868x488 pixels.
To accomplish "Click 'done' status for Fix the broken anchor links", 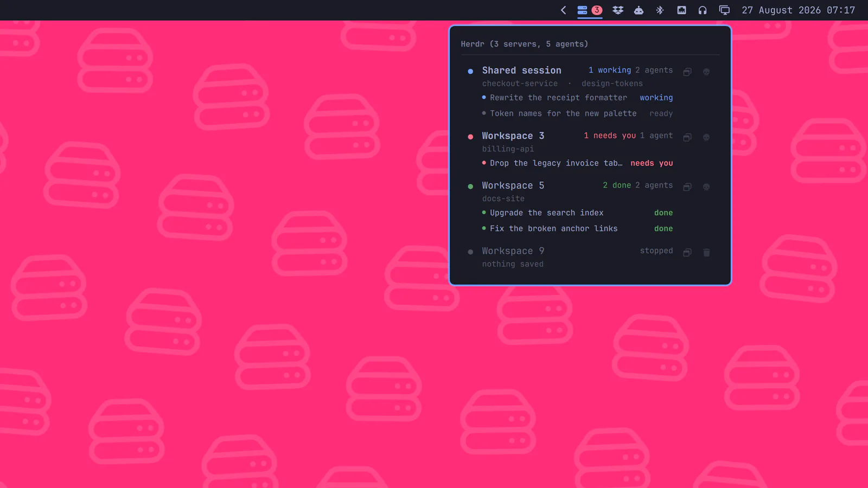I will click(x=663, y=229).
